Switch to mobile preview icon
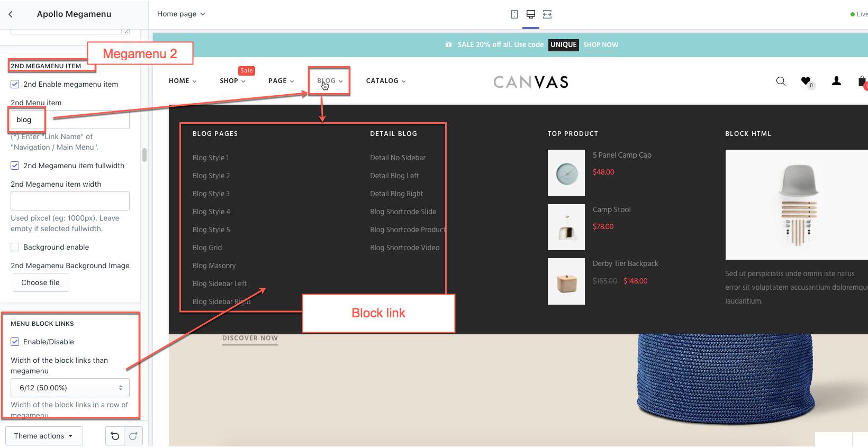The height and width of the screenshot is (448, 868). pyautogui.click(x=514, y=14)
